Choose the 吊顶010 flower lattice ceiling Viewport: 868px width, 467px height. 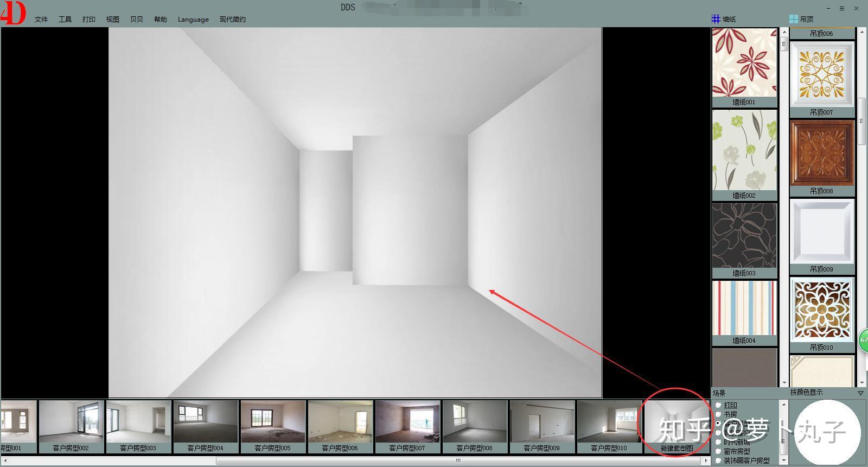coord(822,310)
